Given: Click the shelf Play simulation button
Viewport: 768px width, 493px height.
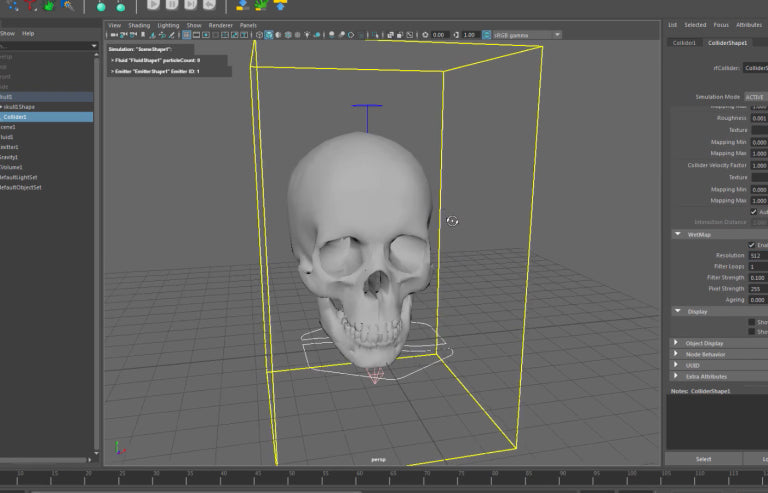Looking at the screenshot, I should coord(153,5).
